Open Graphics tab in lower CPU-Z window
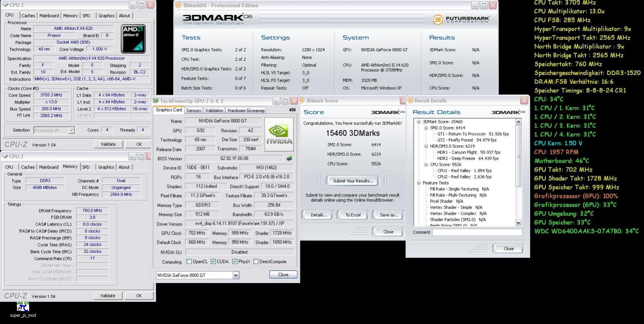644x324 pixels. 106,167
